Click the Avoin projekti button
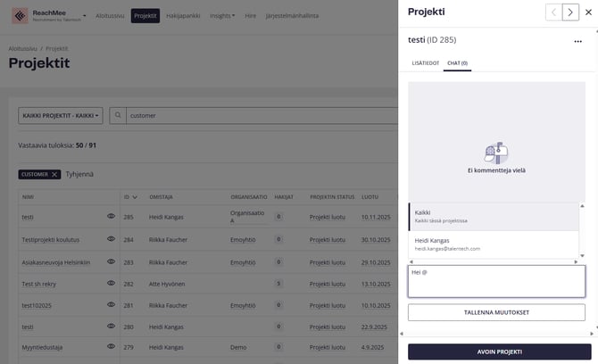598x364 pixels. [499, 352]
